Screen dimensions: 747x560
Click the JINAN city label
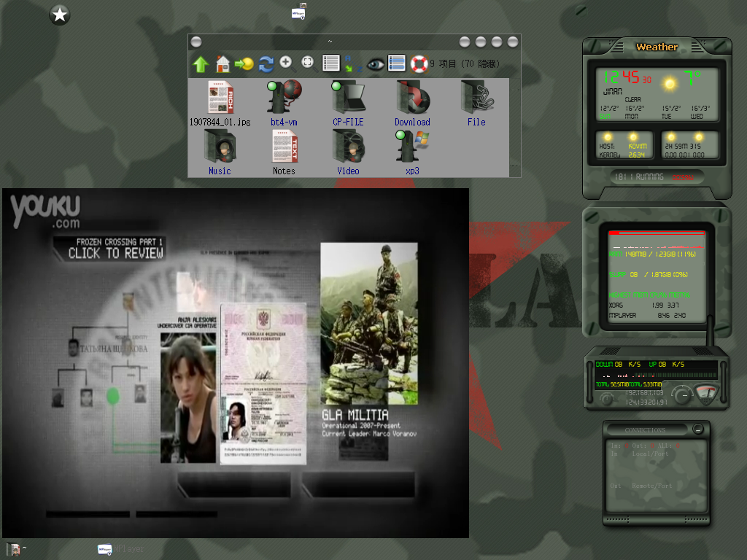click(613, 91)
